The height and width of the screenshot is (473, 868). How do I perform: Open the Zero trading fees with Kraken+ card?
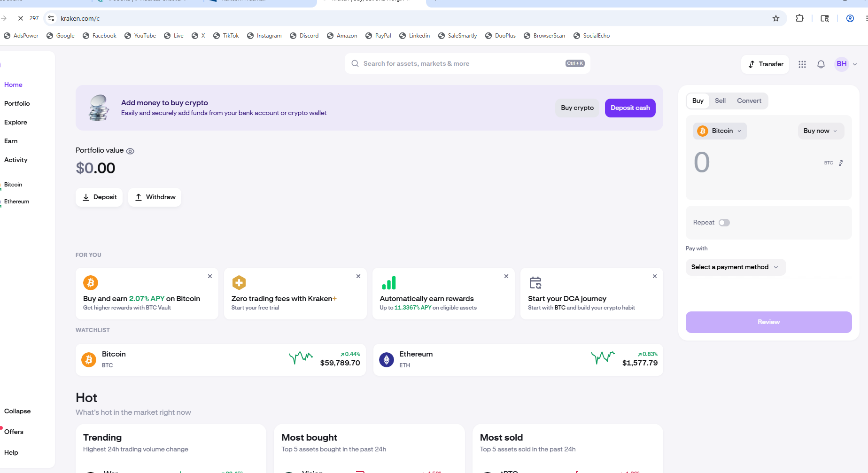click(295, 294)
